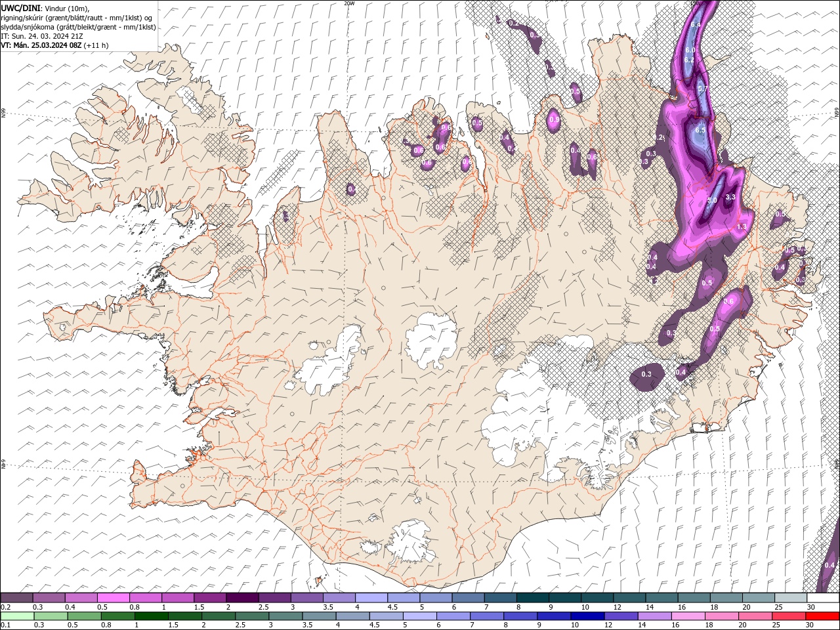
Task: Click the 14 lavender swatch in the rain legend
Action: pyautogui.click(x=654, y=616)
